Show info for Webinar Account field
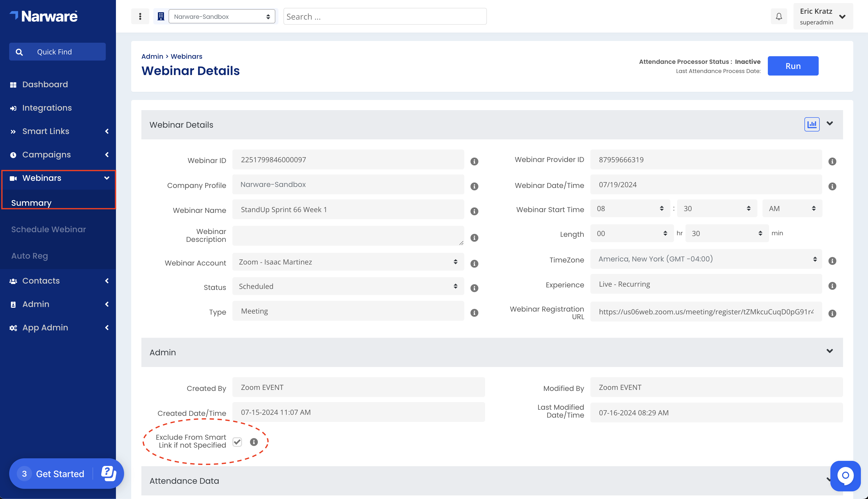Screen dimensions: 868x499 [474, 263]
